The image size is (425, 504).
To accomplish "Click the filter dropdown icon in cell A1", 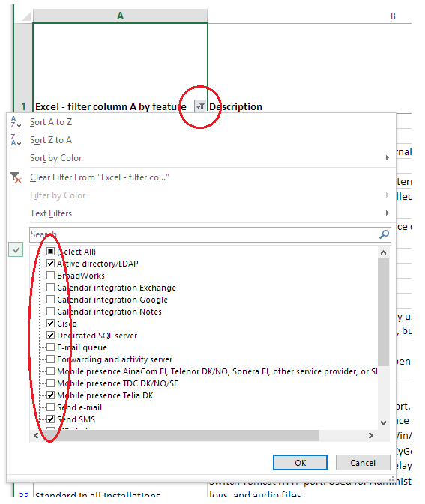I will pos(200,106).
